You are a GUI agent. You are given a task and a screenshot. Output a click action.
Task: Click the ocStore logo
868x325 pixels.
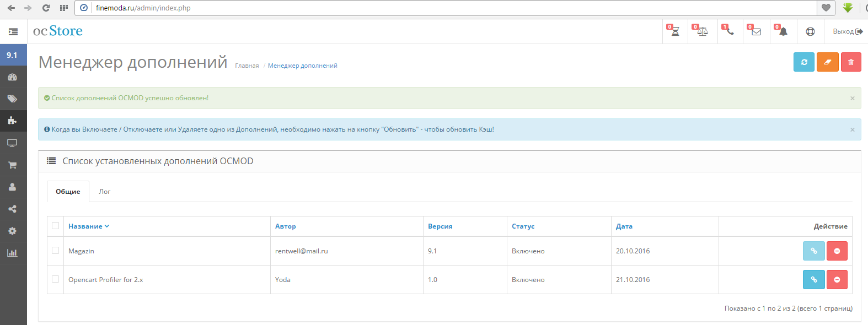(58, 31)
